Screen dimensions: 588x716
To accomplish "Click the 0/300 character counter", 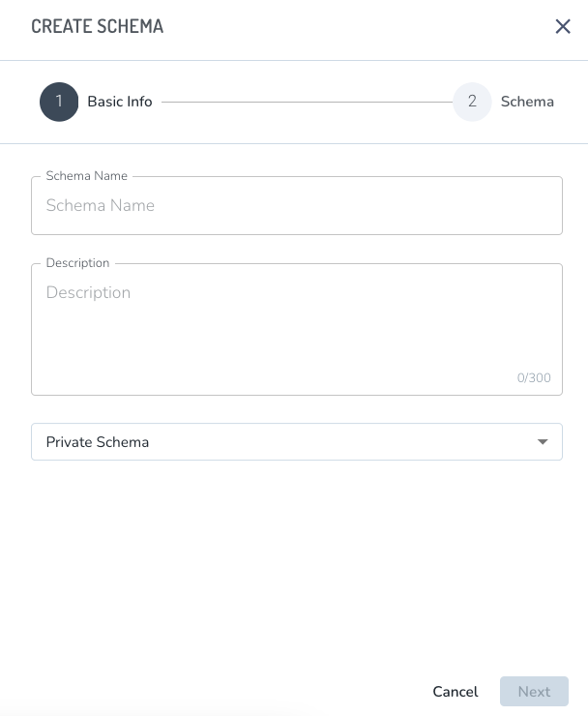I will [x=534, y=378].
